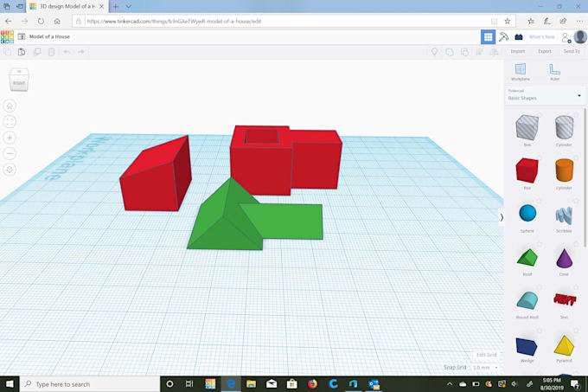Collapse the shapes panel arrow

[x=502, y=217]
